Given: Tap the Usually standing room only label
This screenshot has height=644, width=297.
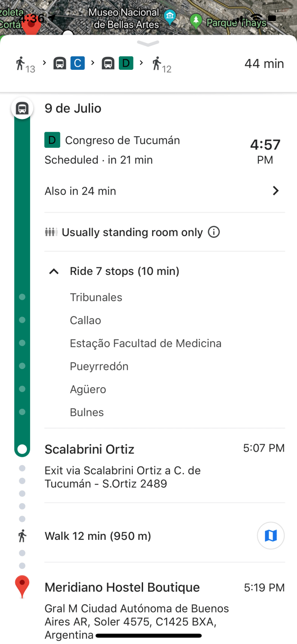Looking at the screenshot, I should (x=132, y=232).
